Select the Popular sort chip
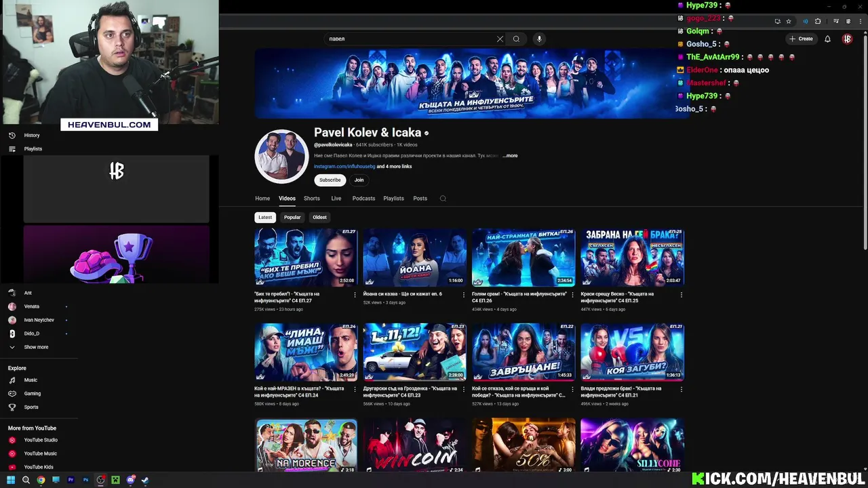868x488 pixels. [292, 218]
